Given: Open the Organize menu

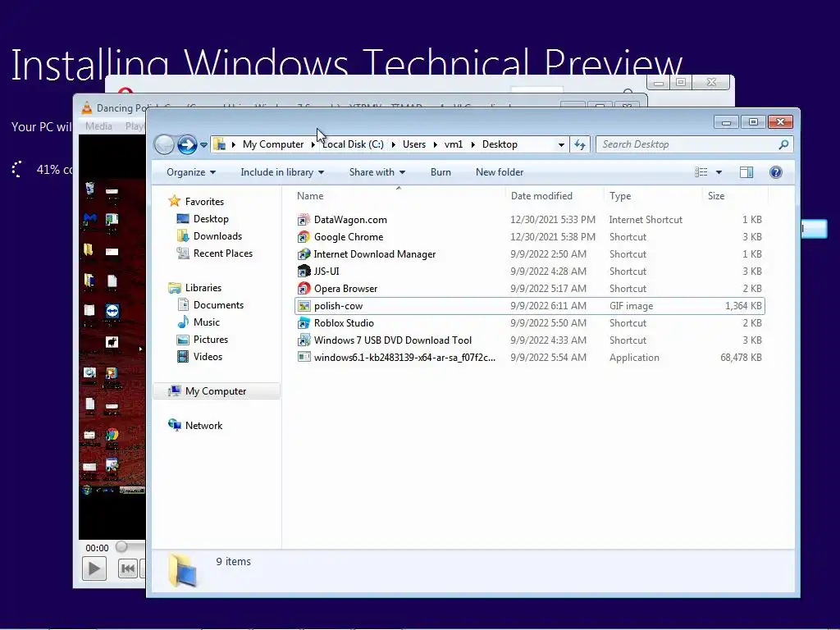Looking at the screenshot, I should pyautogui.click(x=190, y=172).
